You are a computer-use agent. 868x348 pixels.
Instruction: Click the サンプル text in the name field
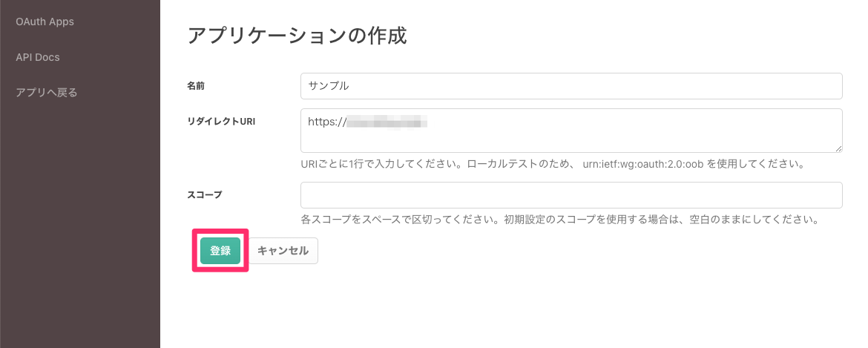(329, 85)
